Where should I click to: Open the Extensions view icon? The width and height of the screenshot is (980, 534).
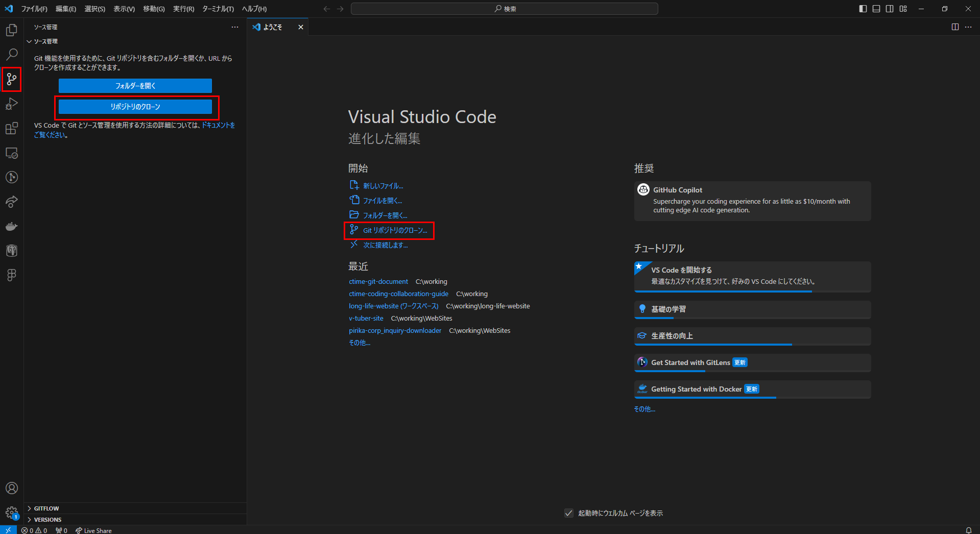click(x=11, y=128)
